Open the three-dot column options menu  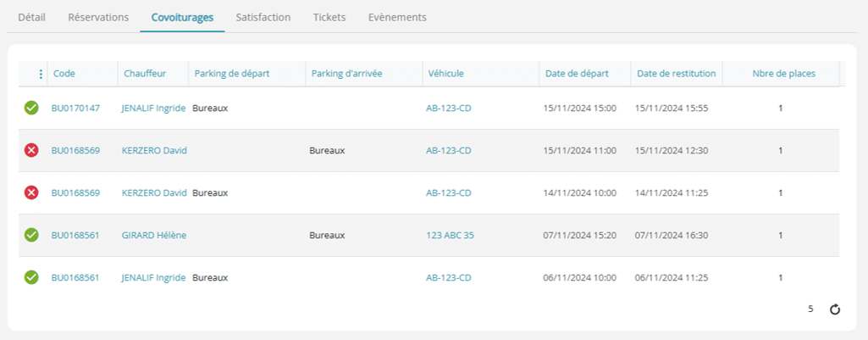point(41,74)
